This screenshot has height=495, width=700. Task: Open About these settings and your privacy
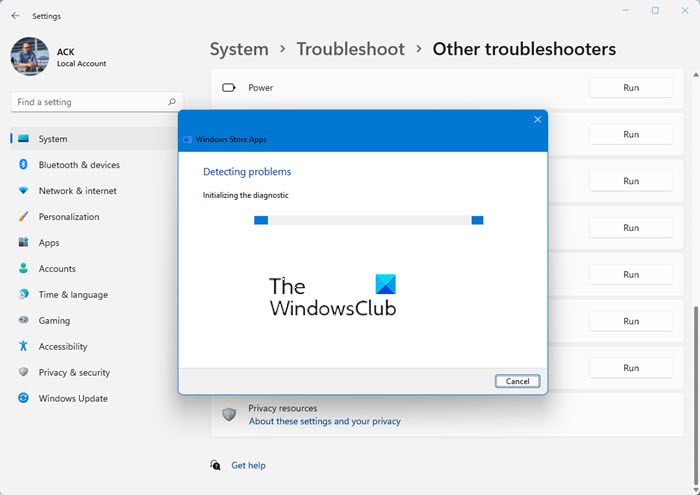[x=325, y=421]
